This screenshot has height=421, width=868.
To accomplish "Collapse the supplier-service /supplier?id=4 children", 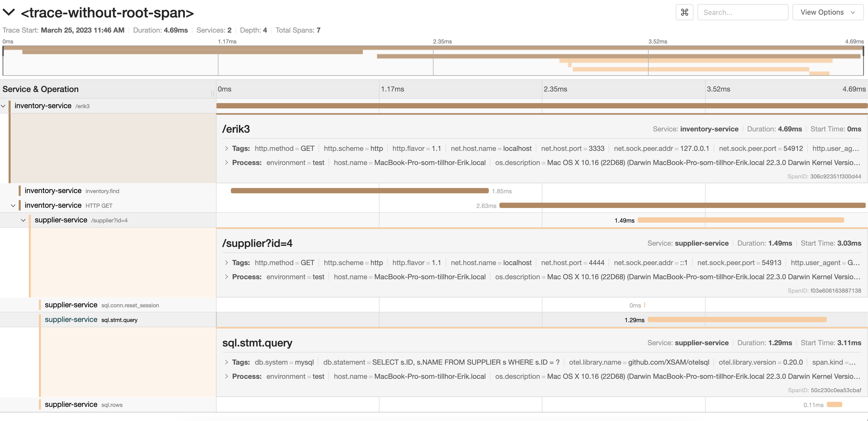I will coord(23,220).
